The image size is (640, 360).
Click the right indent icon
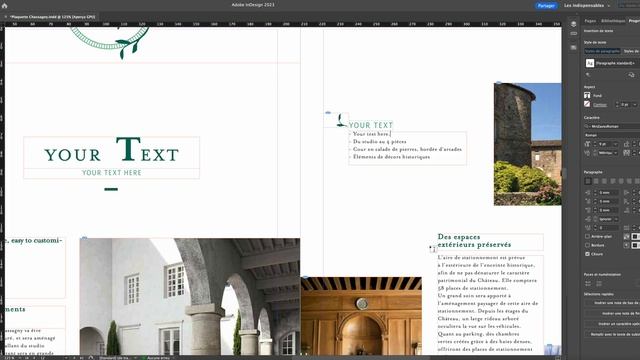pyautogui.click(x=627, y=193)
